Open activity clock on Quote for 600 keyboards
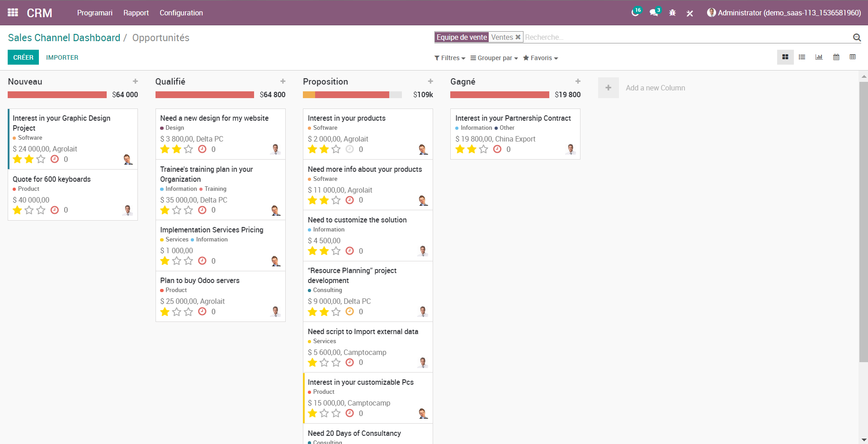Screen dimensions: 868x444 55,210
